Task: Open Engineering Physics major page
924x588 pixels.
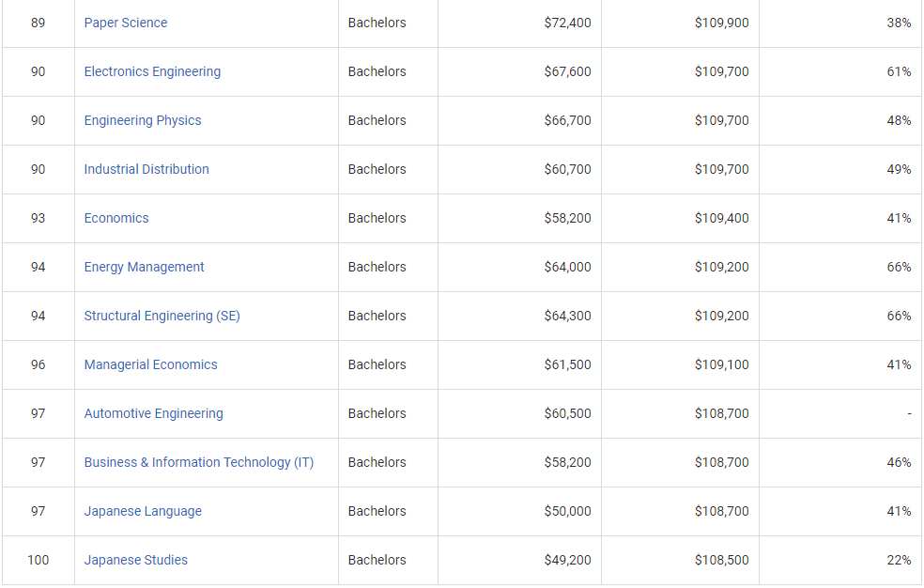Action: click(x=143, y=120)
